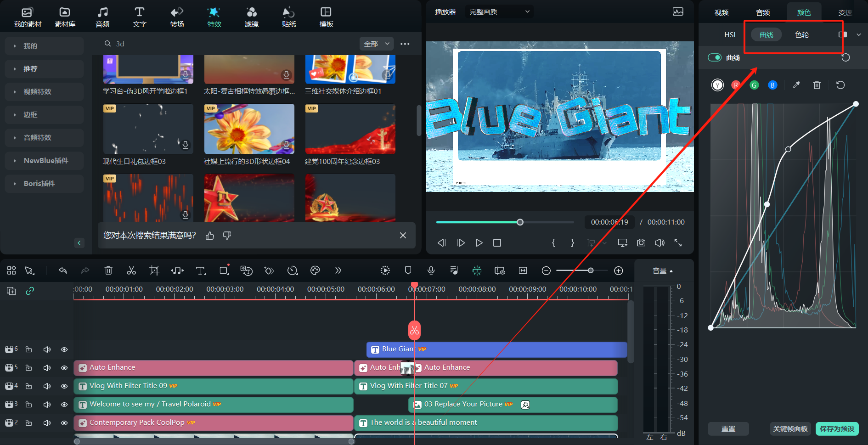Screen dimensions: 868x445
Task: Select the crop tool in timeline toolbar
Action: 154,270
